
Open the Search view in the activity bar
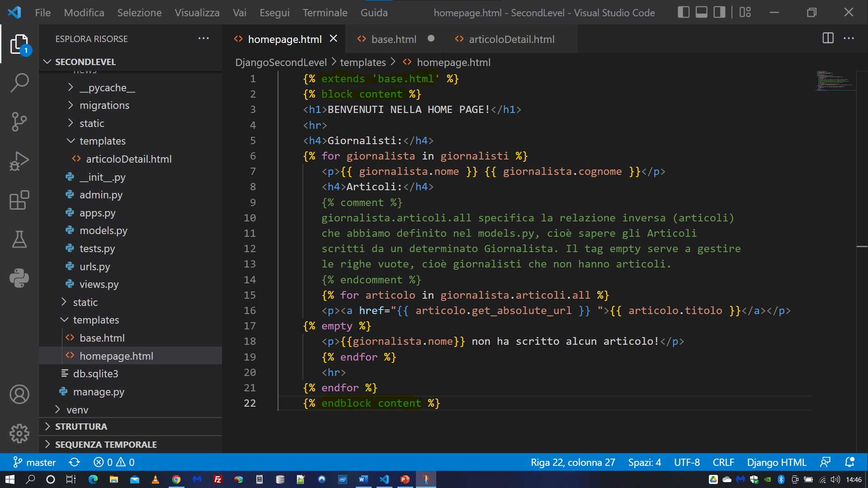[19, 83]
